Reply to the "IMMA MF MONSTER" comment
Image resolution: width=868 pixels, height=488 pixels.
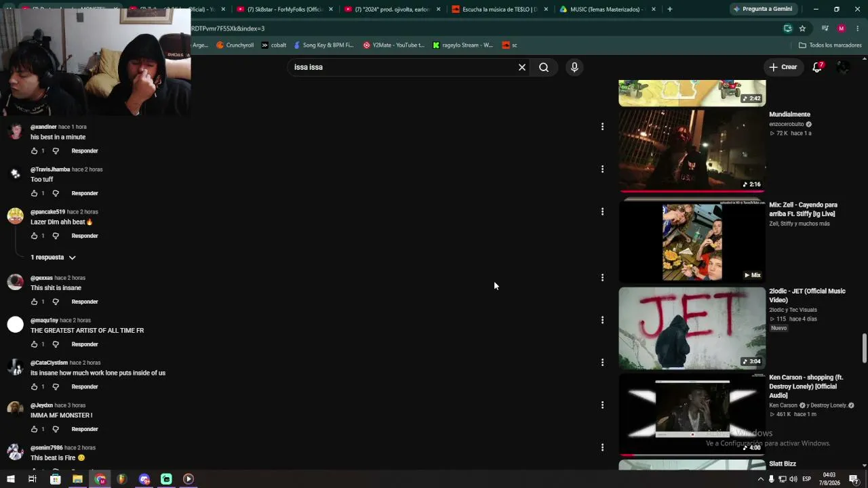[85, 429]
